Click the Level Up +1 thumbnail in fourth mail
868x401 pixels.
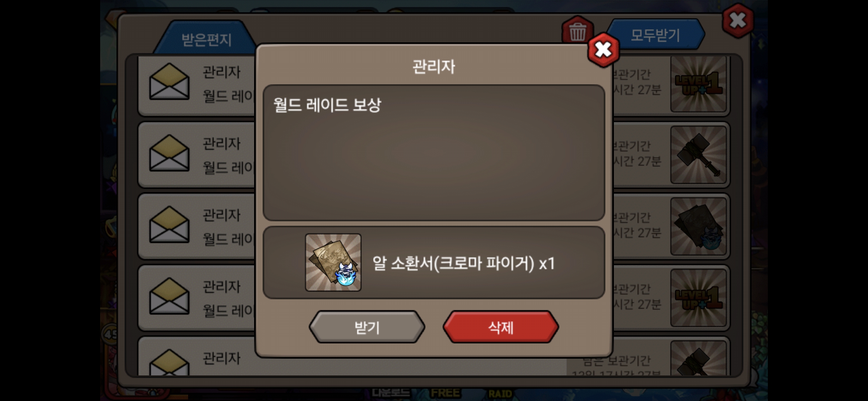pos(698,298)
